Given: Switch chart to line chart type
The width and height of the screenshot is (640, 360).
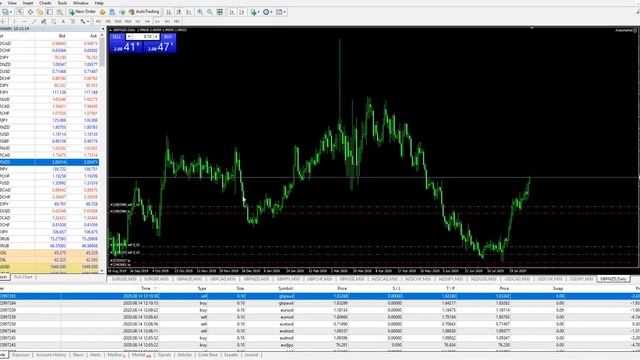Looking at the screenshot, I should click(189, 12).
